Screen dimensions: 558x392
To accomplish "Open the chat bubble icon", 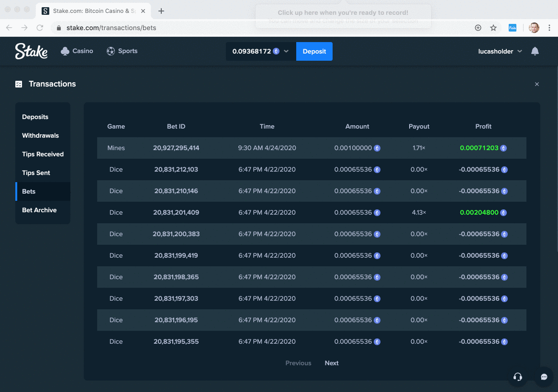I will tap(544, 377).
